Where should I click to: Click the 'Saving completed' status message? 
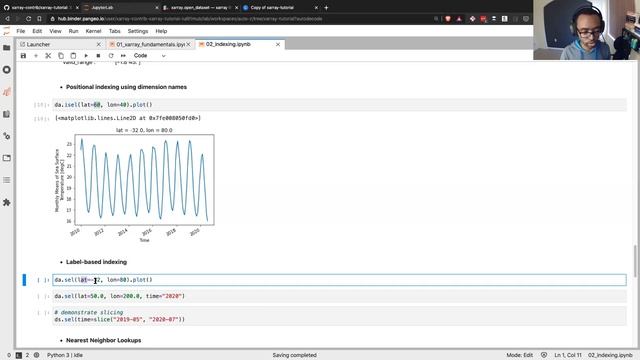point(294,355)
